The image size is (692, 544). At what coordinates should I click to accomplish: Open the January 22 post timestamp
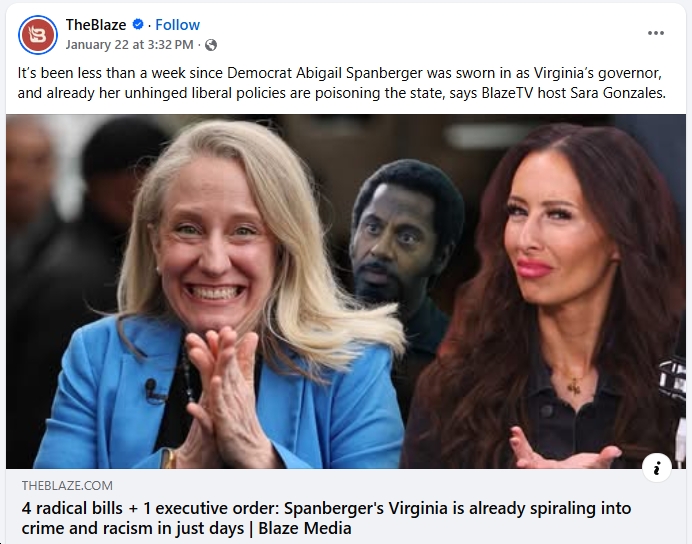(x=129, y=45)
